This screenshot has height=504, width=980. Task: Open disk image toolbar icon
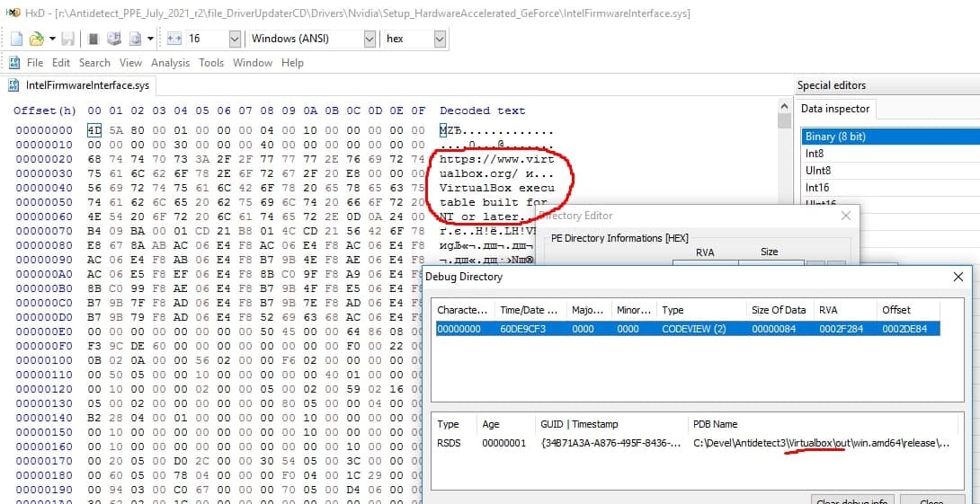pos(135,39)
